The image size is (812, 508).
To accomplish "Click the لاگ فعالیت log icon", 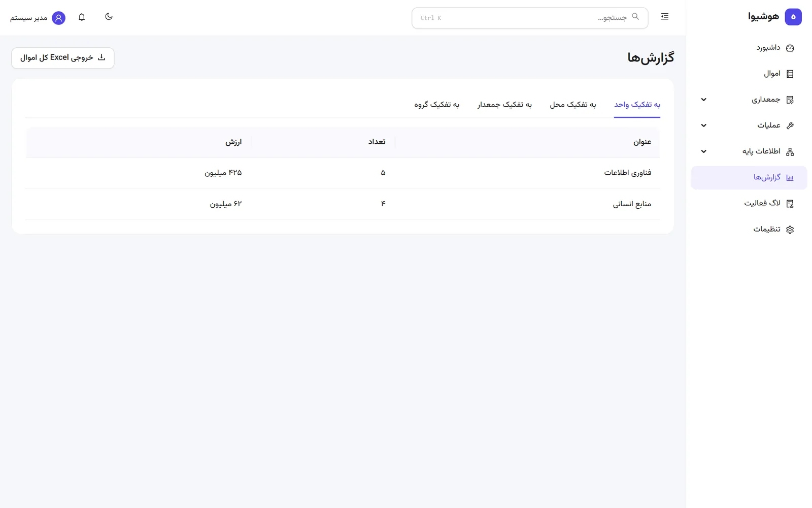I will [x=790, y=204].
